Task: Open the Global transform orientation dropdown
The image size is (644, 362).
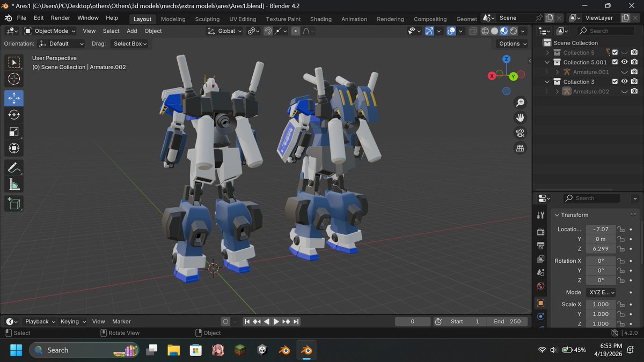Action: (224, 31)
